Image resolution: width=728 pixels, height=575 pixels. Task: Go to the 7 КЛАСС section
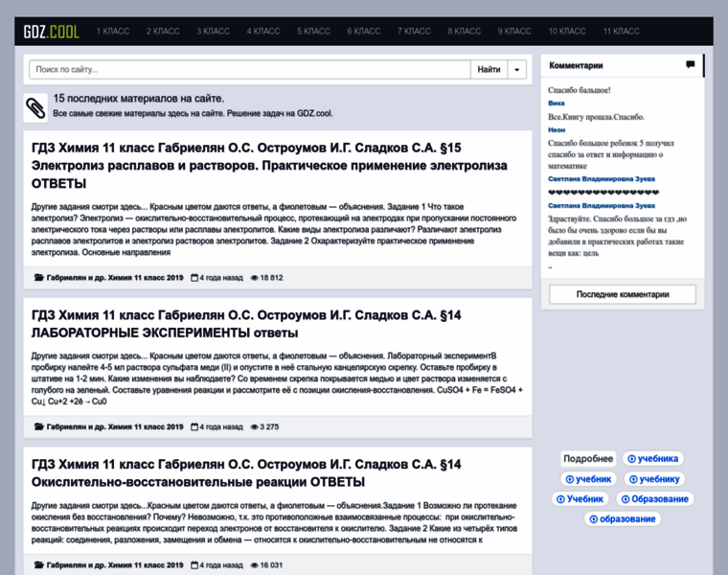tap(414, 31)
